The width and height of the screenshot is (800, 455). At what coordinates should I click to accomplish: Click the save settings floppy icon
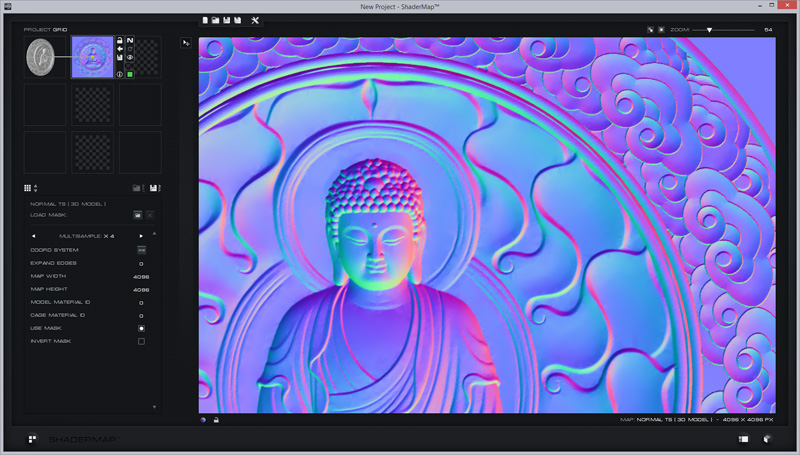coord(154,188)
